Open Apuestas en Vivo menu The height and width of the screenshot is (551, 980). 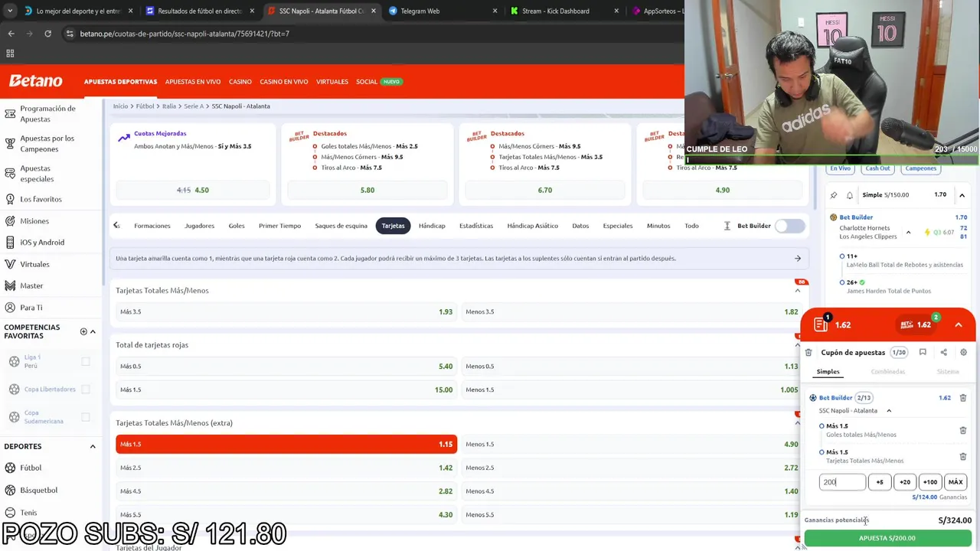click(x=193, y=82)
